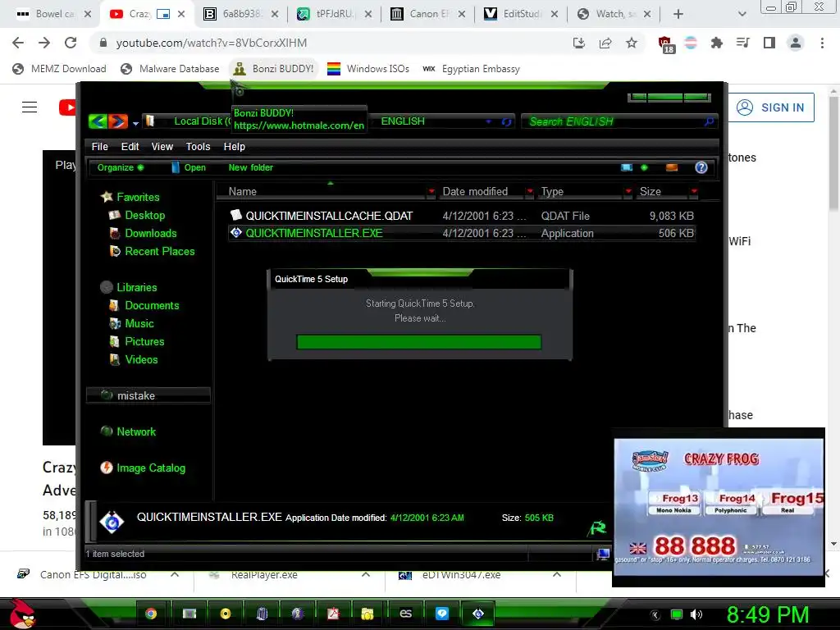Open the Windows ISOs bookmark
Screen dimensions: 840x630
tap(368, 69)
